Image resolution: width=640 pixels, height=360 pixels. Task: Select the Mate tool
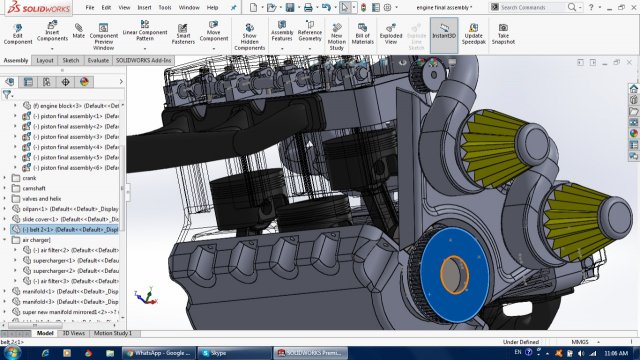click(x=78, y=31)
